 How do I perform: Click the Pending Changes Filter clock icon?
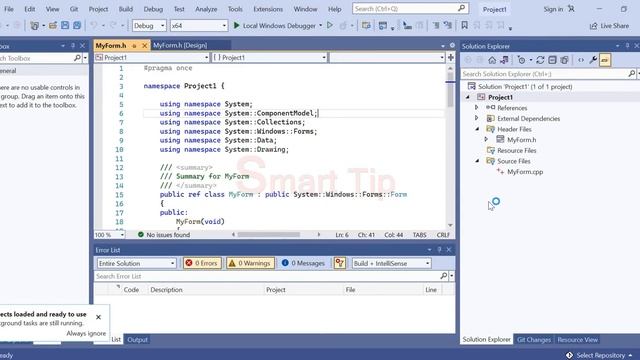pos(521,60)
